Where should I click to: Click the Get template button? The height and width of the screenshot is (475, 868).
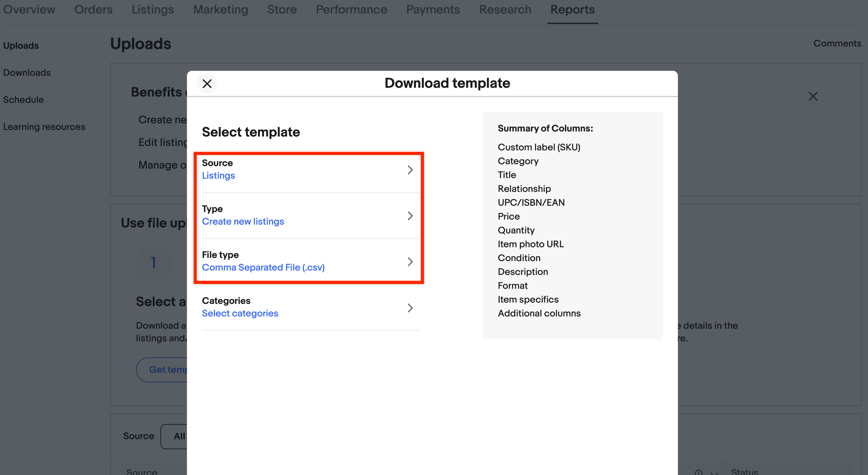(162, 370)
